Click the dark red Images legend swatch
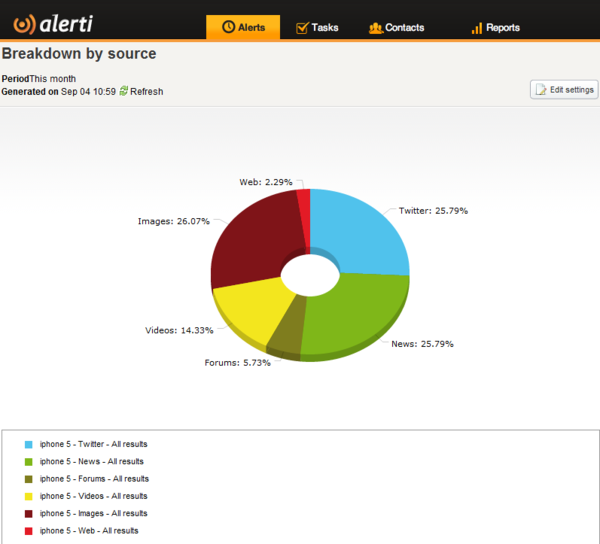The image size is (600, 544). click(29, 513)
